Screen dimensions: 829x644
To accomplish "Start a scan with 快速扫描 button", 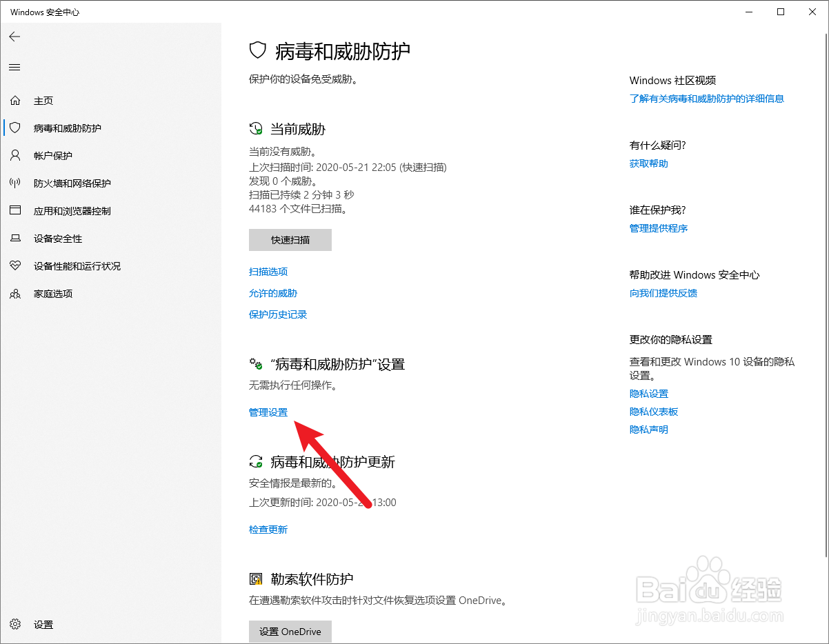I will pos(290,240).
